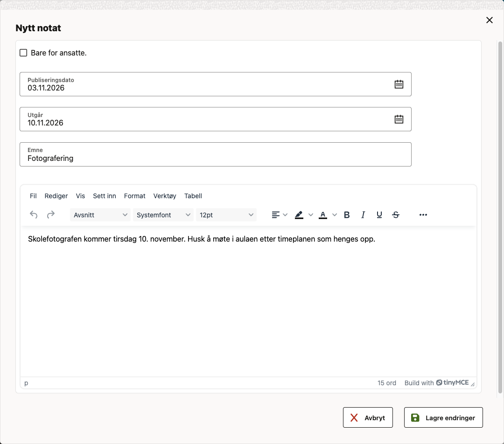This screenshot has width=504, height=444.
Task: Open the Format menu
Action: coord(135,196)
